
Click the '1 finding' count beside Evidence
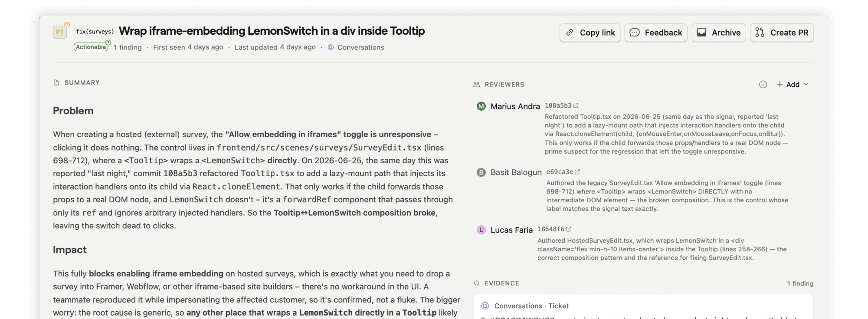(800, 283)
